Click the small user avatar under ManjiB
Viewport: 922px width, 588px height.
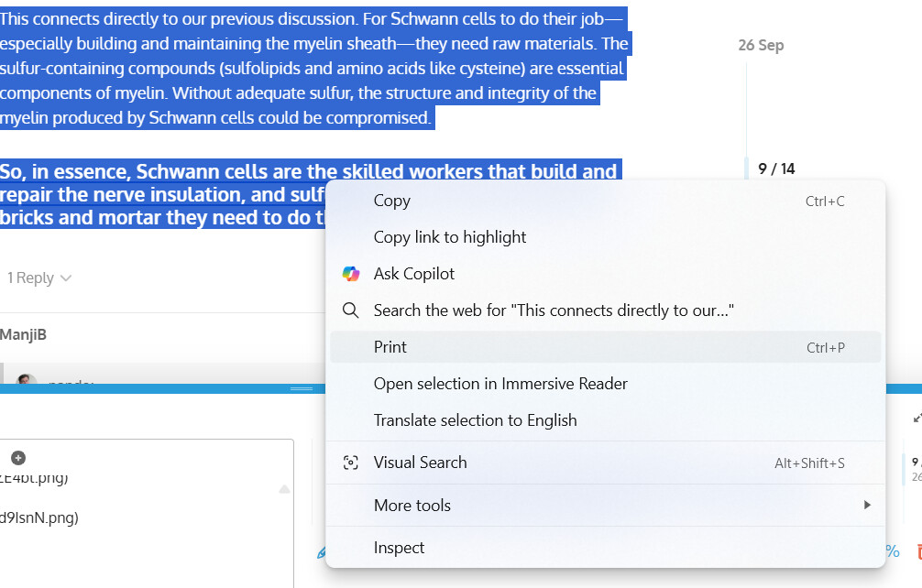[27, 382]
